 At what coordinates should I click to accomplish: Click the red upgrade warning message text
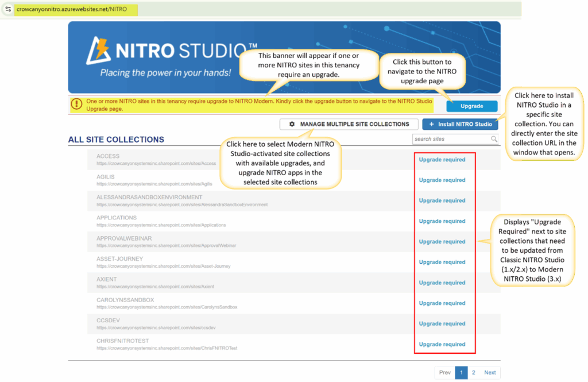coord(259,105)
